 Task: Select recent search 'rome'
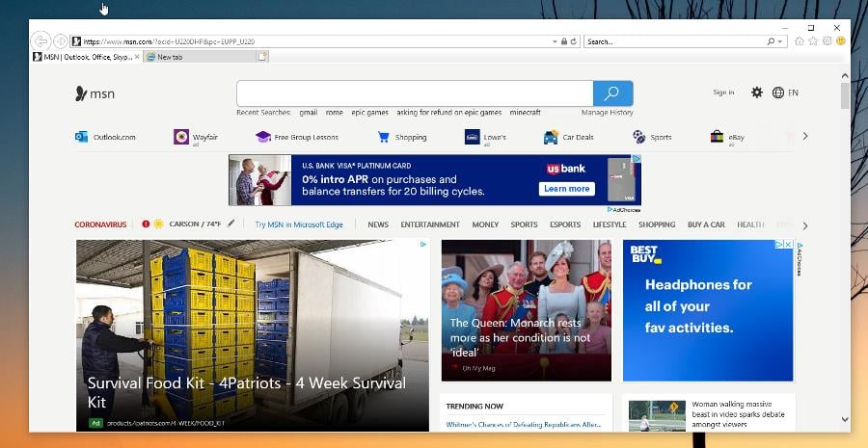335,113
